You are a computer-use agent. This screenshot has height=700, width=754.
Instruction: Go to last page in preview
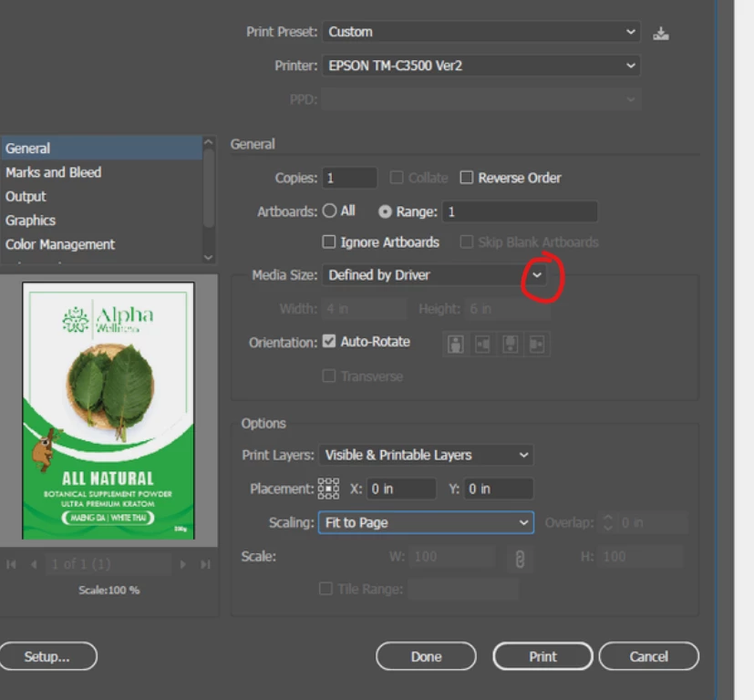(x=205, y=564)
